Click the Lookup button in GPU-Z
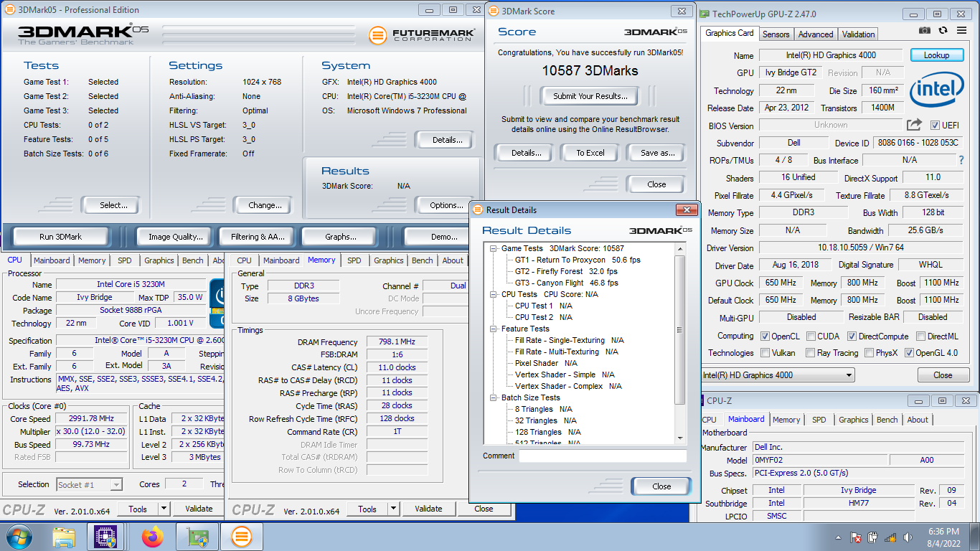 (936, 55)
